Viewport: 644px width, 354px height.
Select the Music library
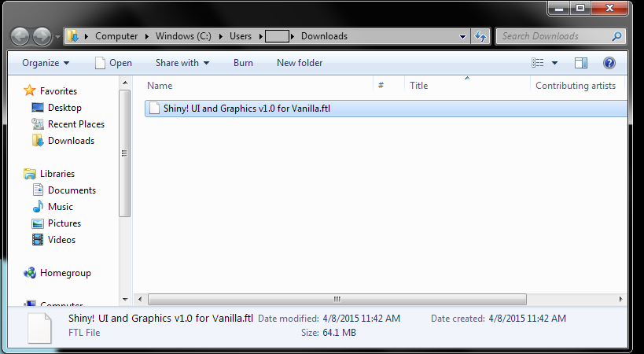coord(61,207)
